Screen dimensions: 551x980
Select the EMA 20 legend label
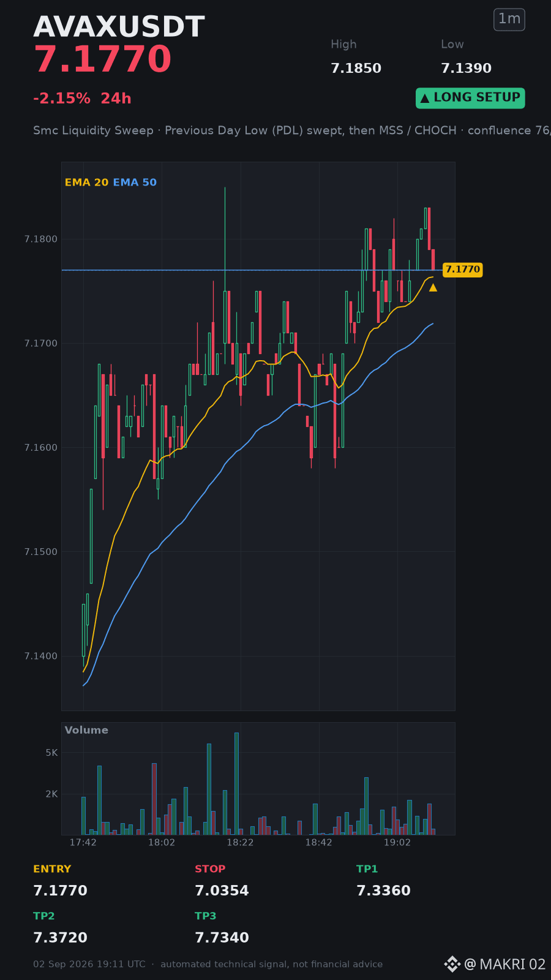tap(86, 183)
